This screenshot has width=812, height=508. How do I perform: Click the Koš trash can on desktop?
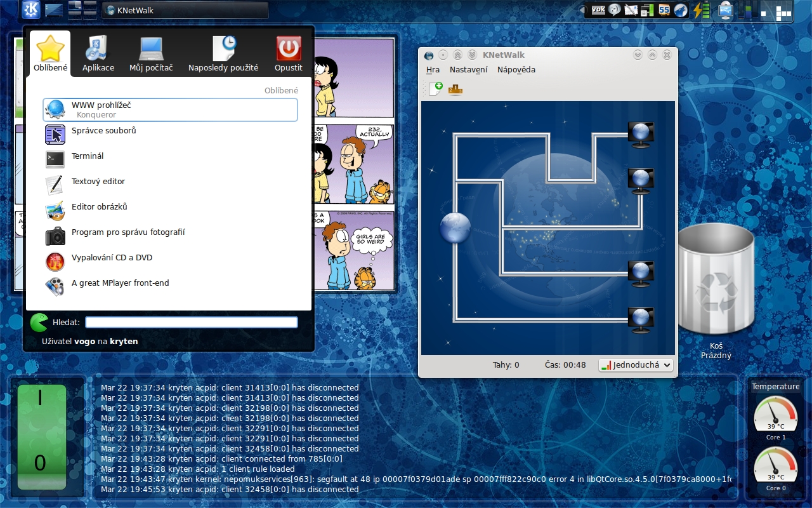click(716, 279)
